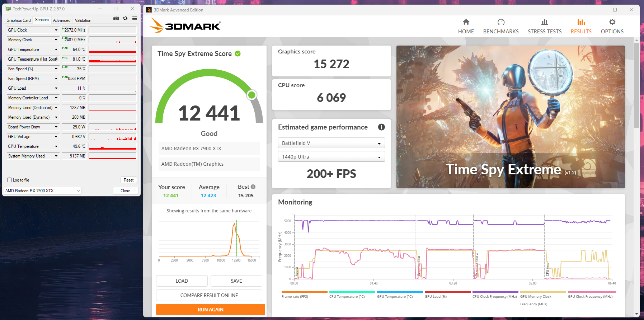The height and width of the screenshot is (320, 644).
Task: Open the Stress Tests chart icon
Action: [545, 22]
